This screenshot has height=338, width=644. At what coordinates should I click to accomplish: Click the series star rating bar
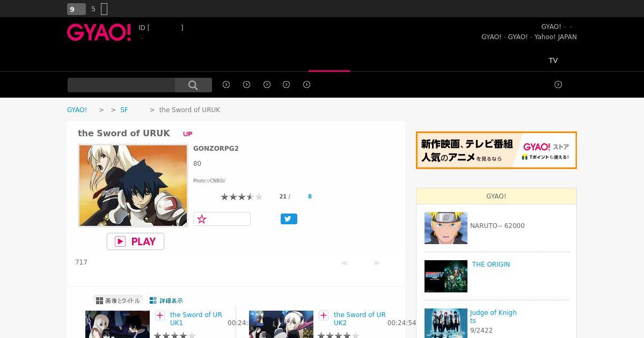coord(241,197)
